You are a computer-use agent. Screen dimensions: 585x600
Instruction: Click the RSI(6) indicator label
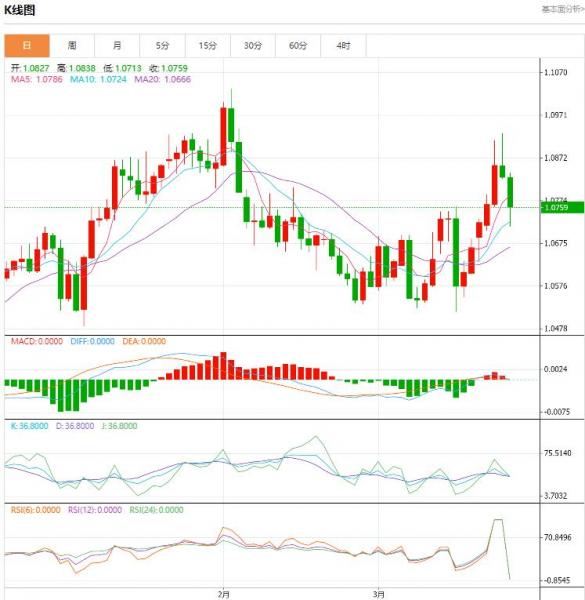36,510
